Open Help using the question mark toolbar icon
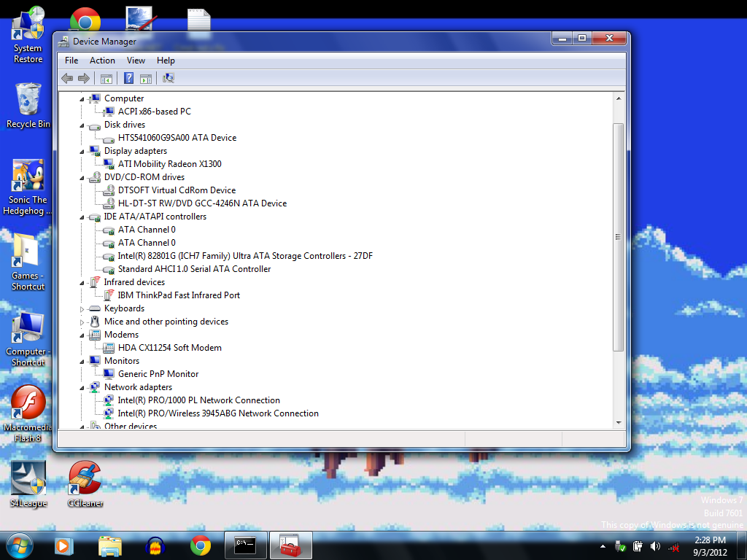The image size is (747, 560). [x=128, y=78]
